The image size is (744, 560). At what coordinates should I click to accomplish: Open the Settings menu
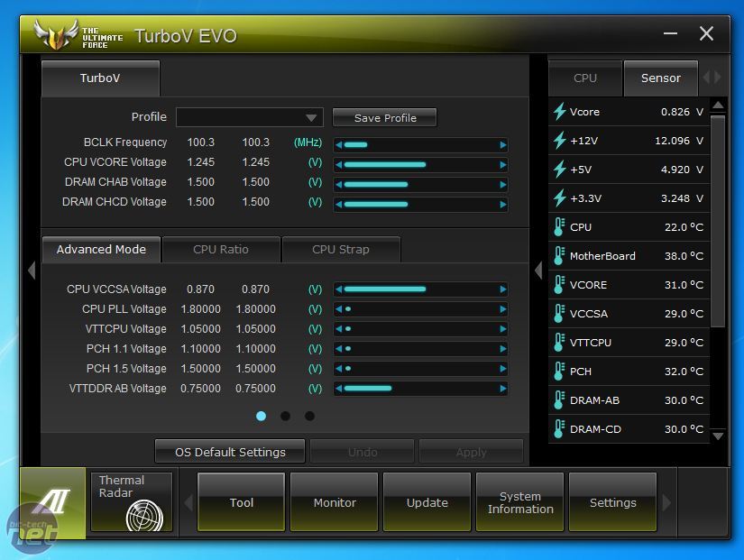click(612, 502)
